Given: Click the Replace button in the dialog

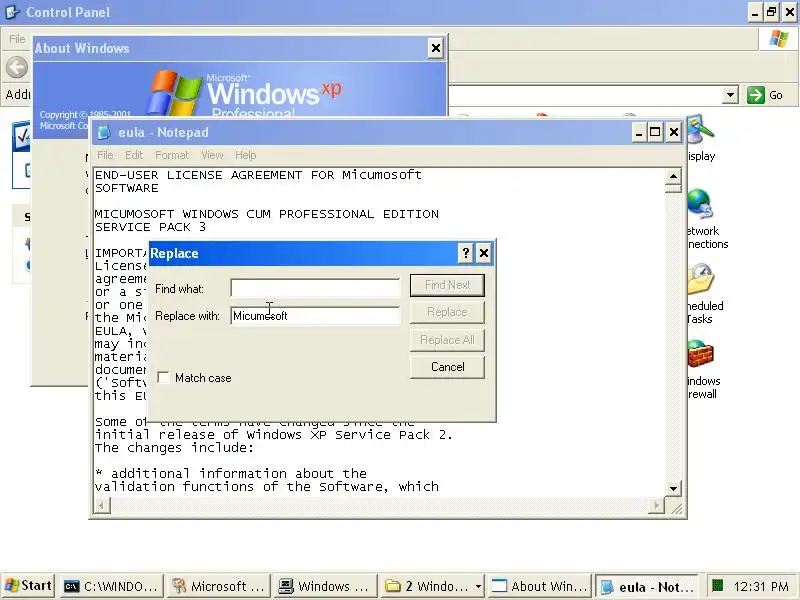Looking at the screenshot, I should point(447,312).
